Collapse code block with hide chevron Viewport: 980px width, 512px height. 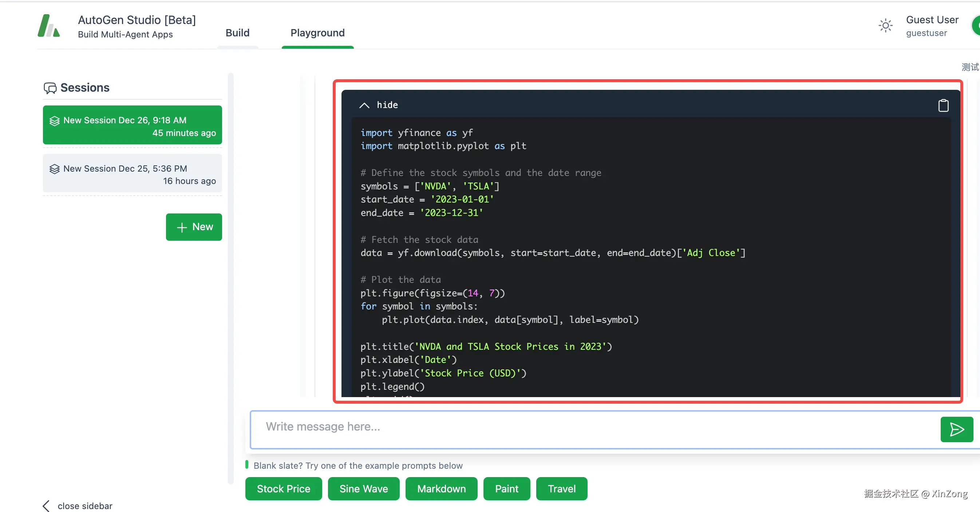click(364, 105)
